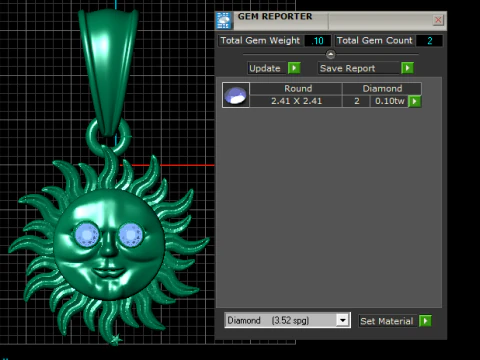Click the Update button
Viewport: 480px width, 360px height.
point(266,68)
